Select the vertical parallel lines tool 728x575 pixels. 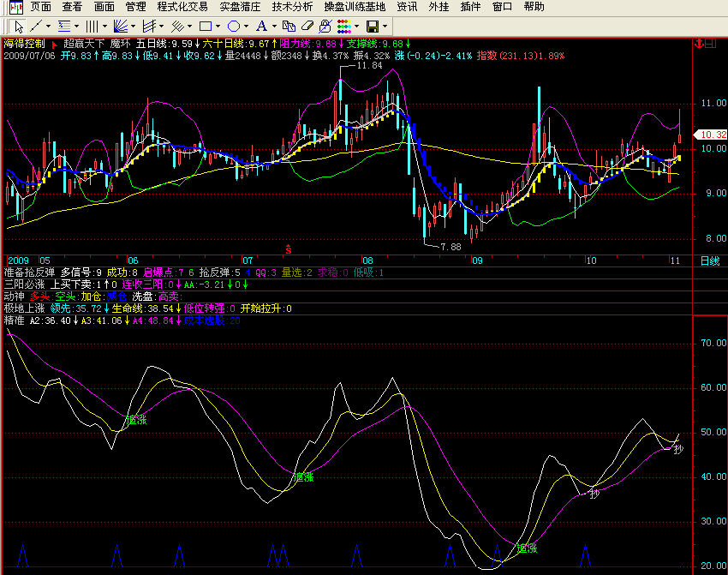click(92, 27)
